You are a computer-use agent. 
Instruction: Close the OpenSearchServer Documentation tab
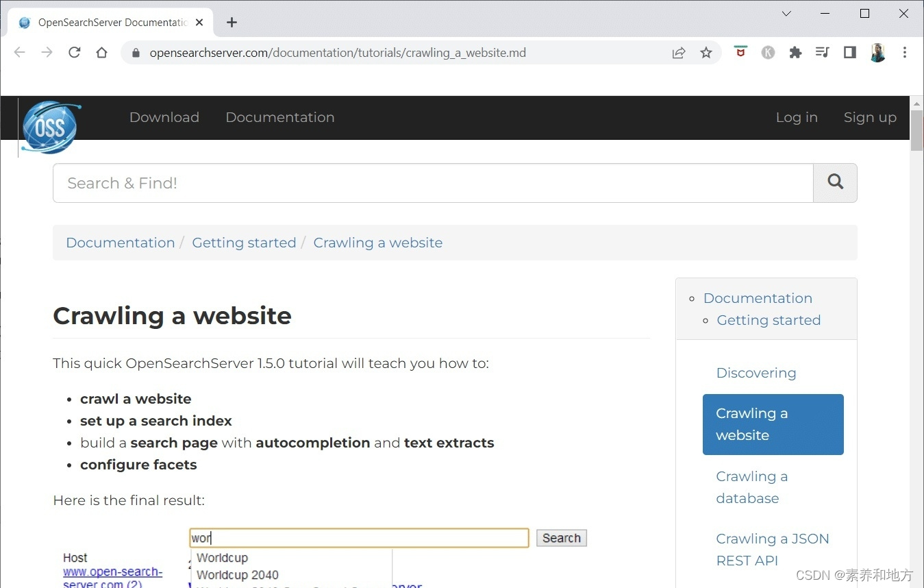199,23
